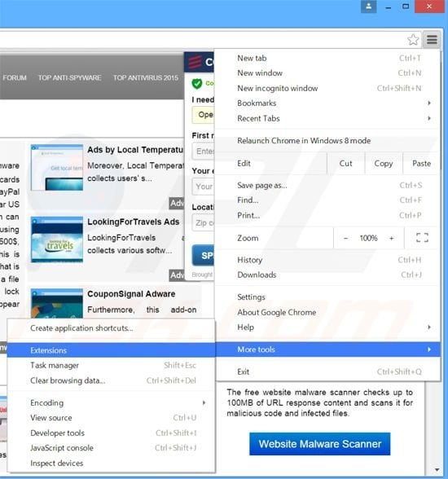Open Developer tools

tap(111, 433)
